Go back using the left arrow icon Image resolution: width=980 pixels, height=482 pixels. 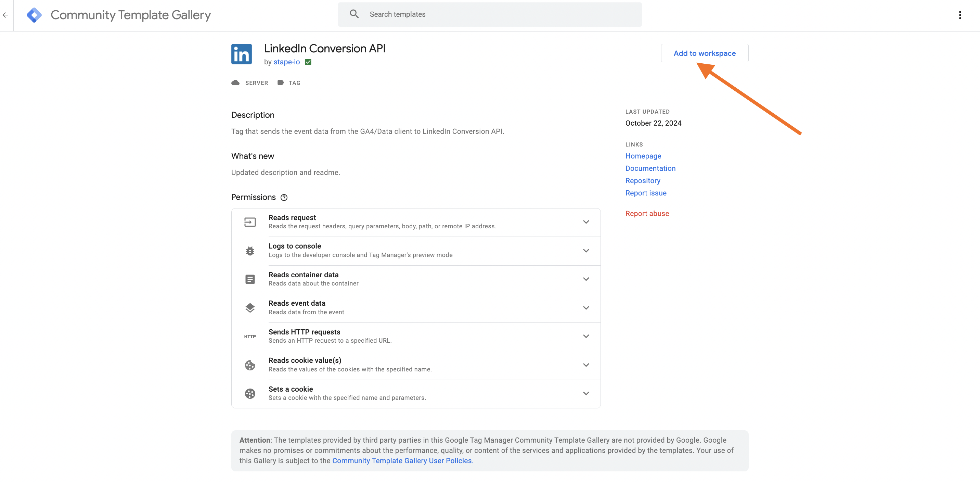pyautogui.click(x=5, y=15)
